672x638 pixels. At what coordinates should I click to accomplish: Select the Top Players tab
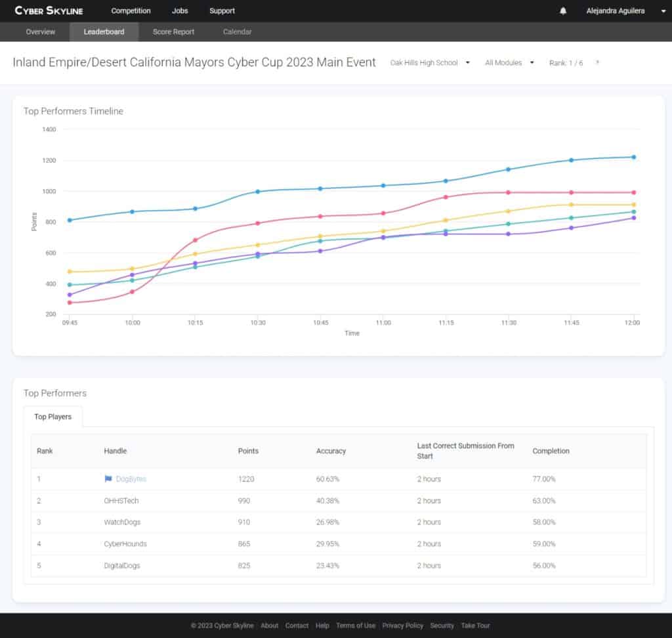click(x=53, y=417)
